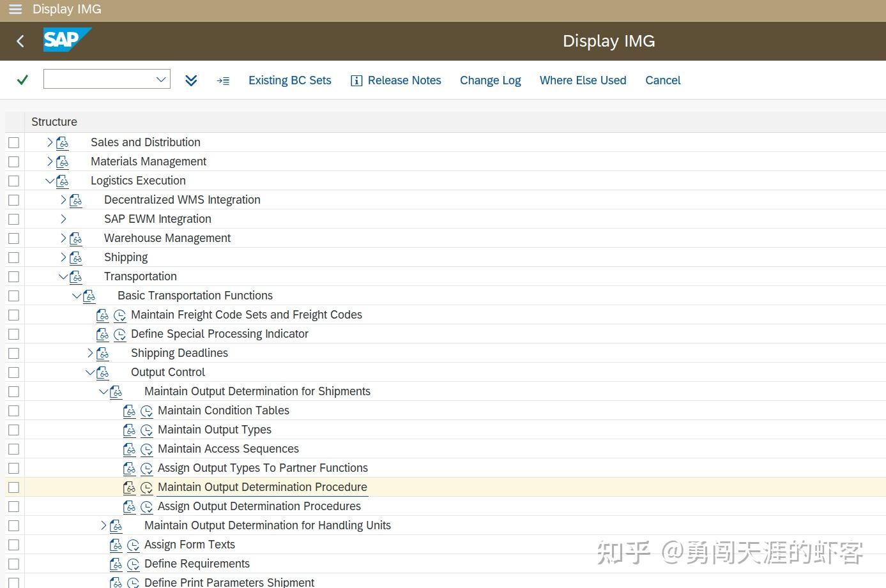886x588 pixels.
Task: Click the Cancel button
Action: pos(662,80)
